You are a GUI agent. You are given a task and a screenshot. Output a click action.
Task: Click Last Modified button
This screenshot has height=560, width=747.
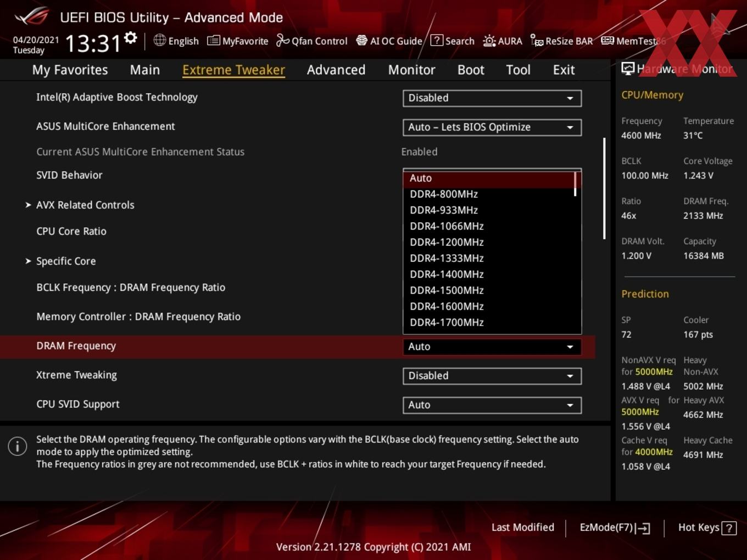(x=523, y=528)
